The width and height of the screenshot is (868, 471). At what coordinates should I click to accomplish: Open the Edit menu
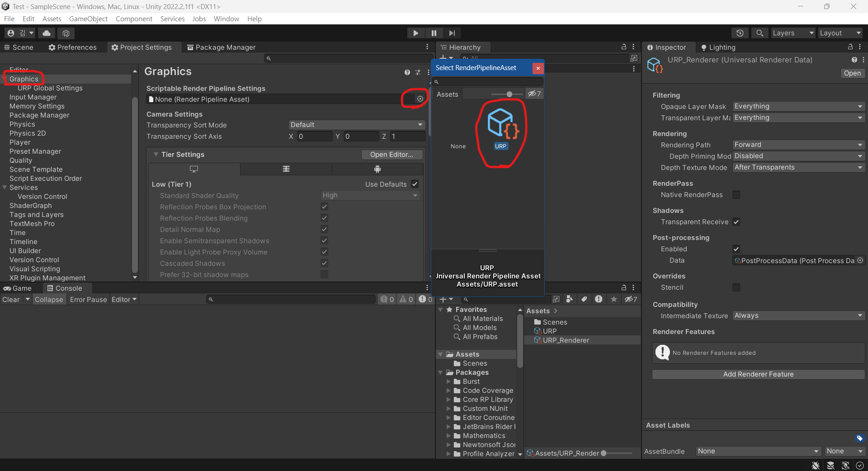(x=28, y=19)
